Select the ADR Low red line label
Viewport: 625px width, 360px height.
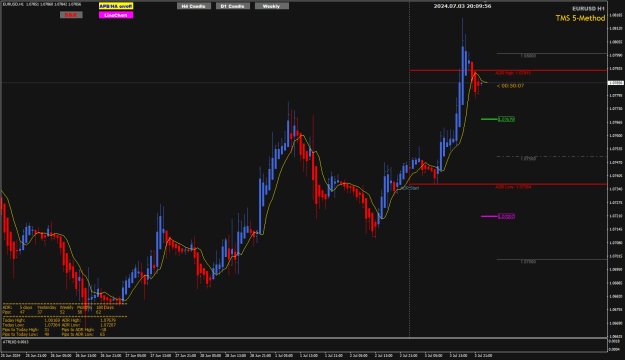513,187
